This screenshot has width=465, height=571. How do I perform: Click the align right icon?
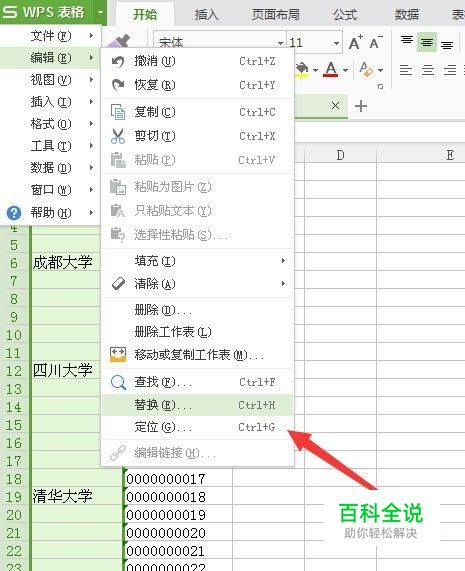coord(450,70)
